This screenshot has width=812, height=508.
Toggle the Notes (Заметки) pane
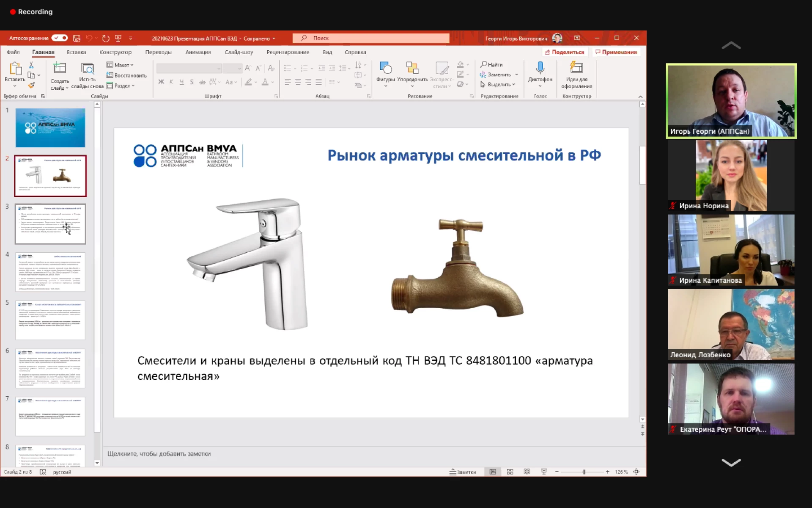click(463, 472)
